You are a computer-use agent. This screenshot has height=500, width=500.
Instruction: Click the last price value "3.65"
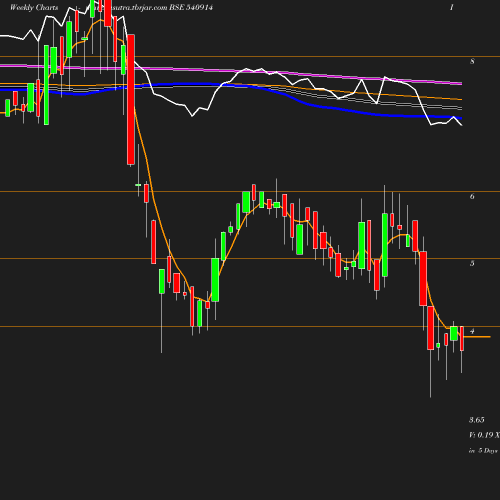(x=477, y=420)
